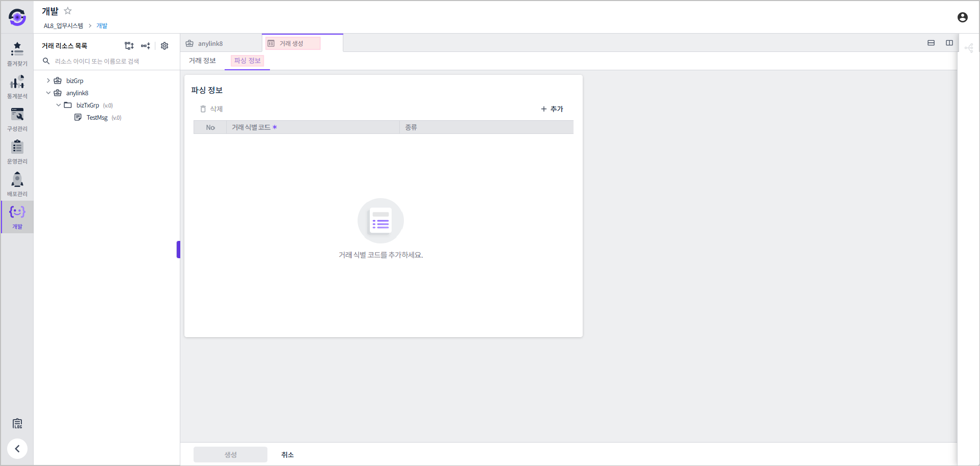Click the search magnifier icon
Image resolution: width=980 pixels, height=466 pixels.
[x=46, y=61]
